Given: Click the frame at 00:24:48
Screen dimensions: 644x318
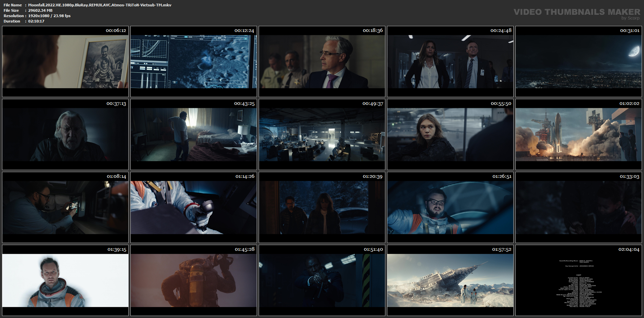Looking at the screenshot, I should click(450, 62).
